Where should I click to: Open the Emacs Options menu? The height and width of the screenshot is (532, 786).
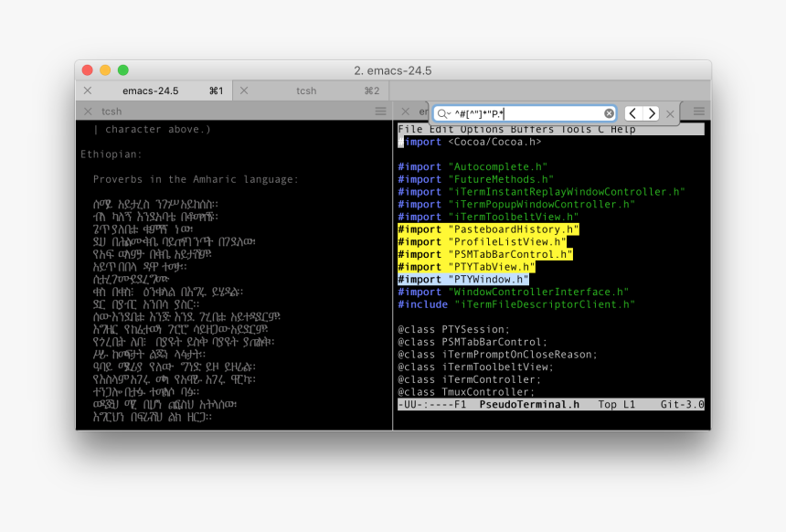coord(482,130)
